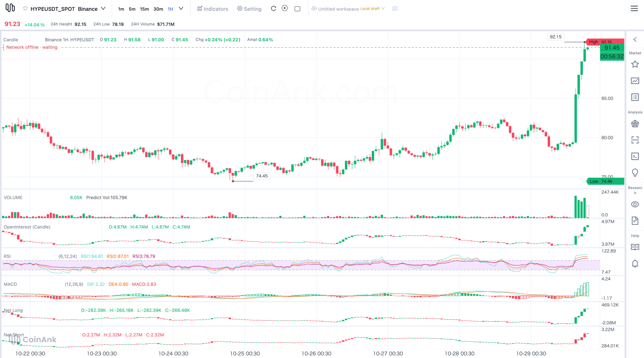Click the Network offline waiting status

pos(32,47)
